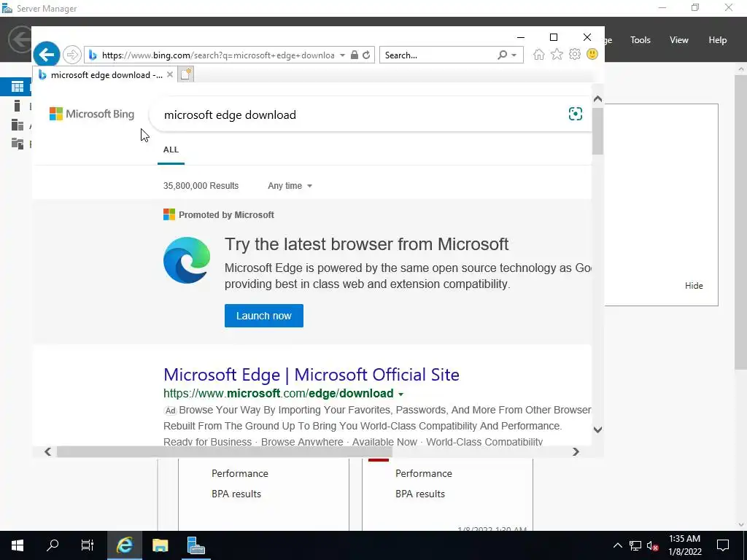This screenshot has width=747, height=560.
Task: Click the https://www.microsoft.com/edge/download URL
Action: (x=278, y=393)
